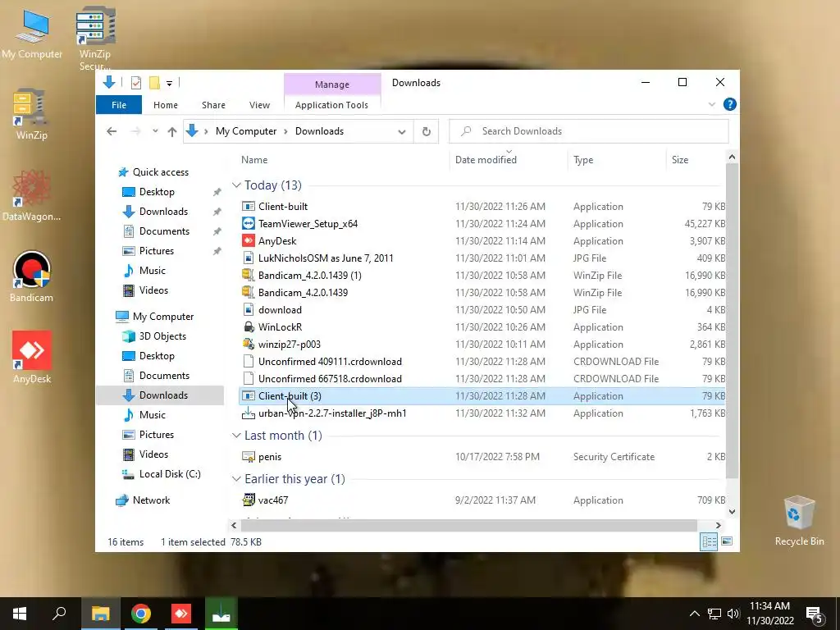Screen dimensions: 840x630
Task: Expand the ribbon chevron
Action: coord(712,104)
